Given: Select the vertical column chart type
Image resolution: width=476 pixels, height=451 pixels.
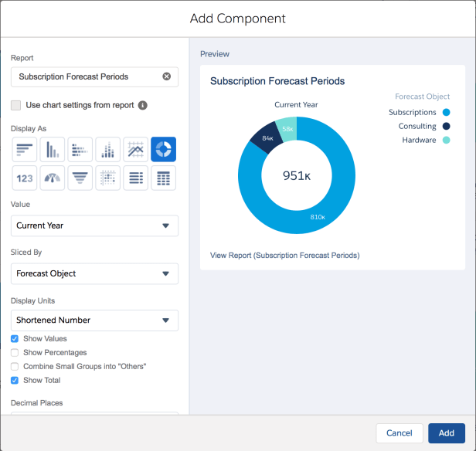Looking at the screenshot, I should pos(52,149).
